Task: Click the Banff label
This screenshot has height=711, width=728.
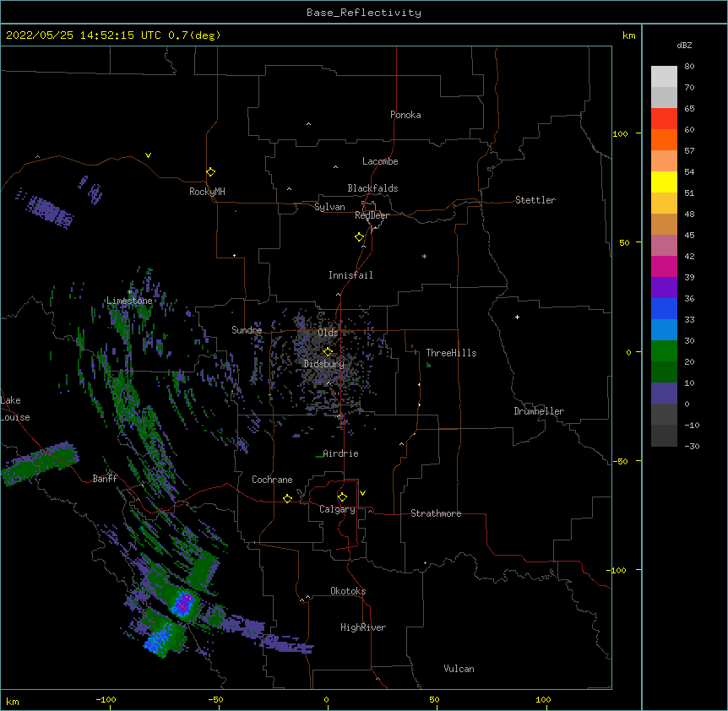Action: [x=105, y=479]
